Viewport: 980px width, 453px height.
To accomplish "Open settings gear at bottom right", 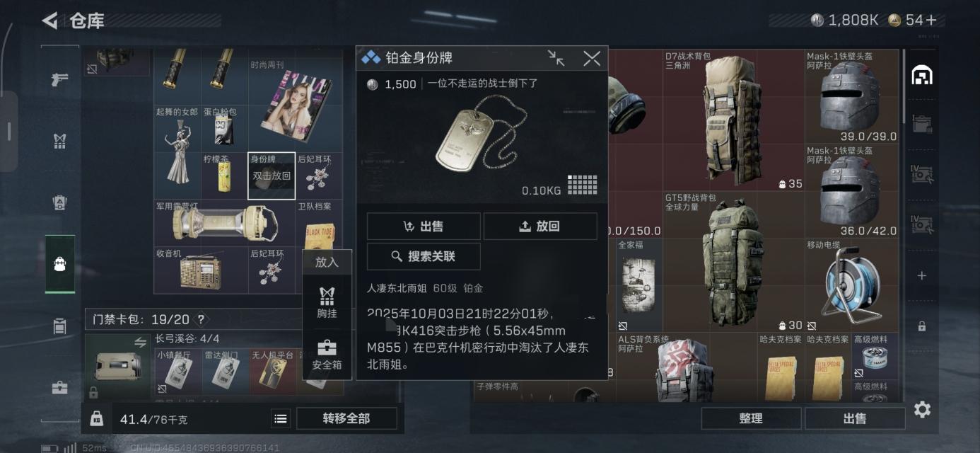I will pyautogui.click(x=922, y=409).
